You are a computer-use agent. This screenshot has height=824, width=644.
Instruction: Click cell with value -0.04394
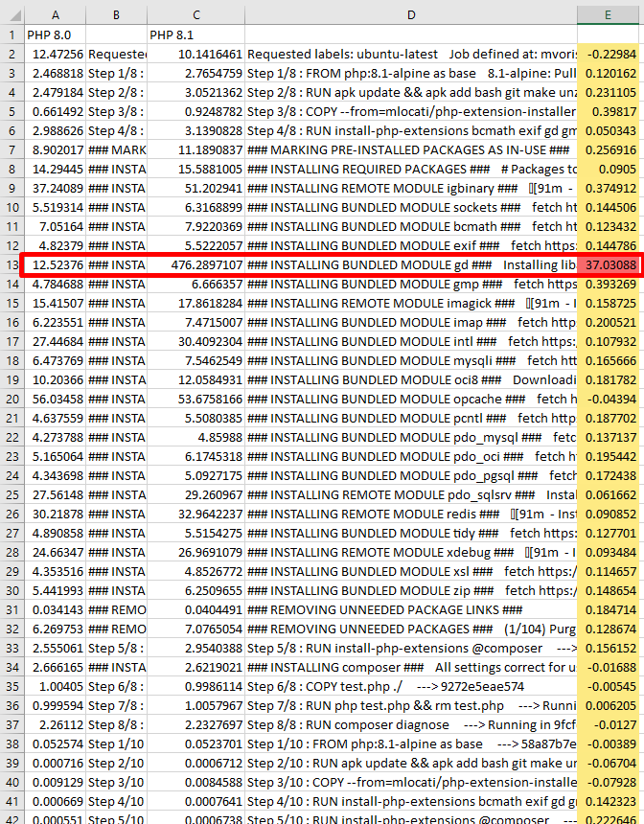[x=609, y=399]
